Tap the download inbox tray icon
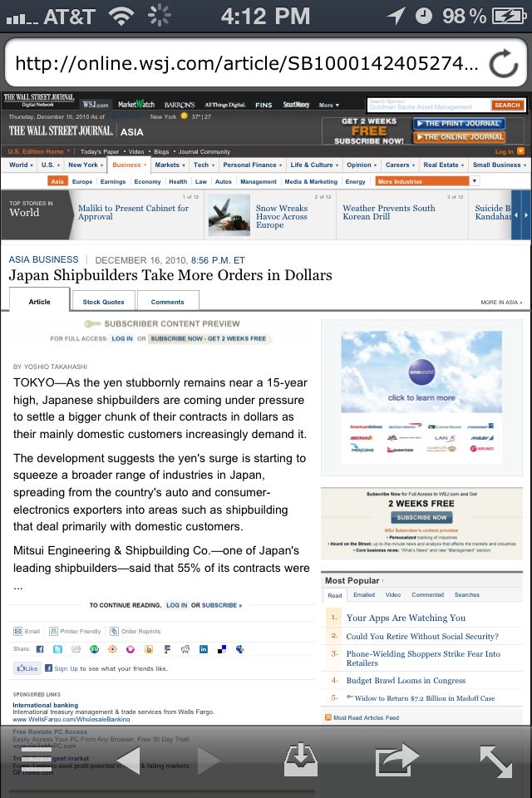 tap(300, 760)
